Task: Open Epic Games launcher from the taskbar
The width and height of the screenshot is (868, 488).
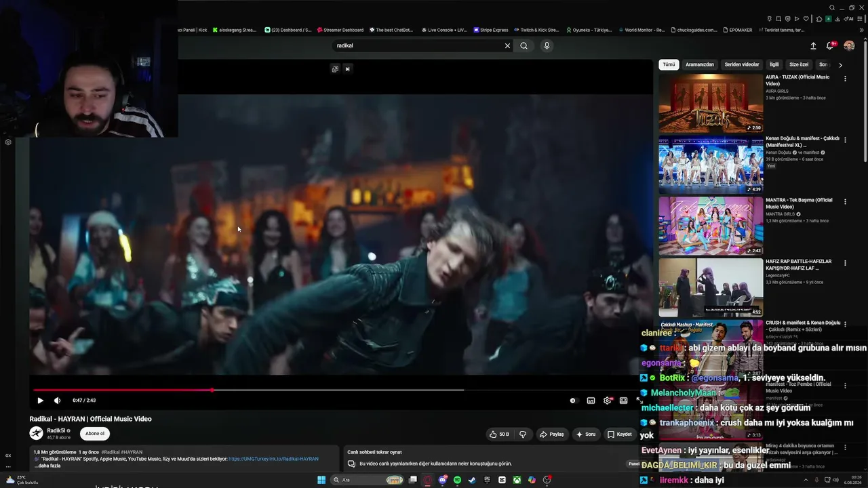Action: [487, 480]
